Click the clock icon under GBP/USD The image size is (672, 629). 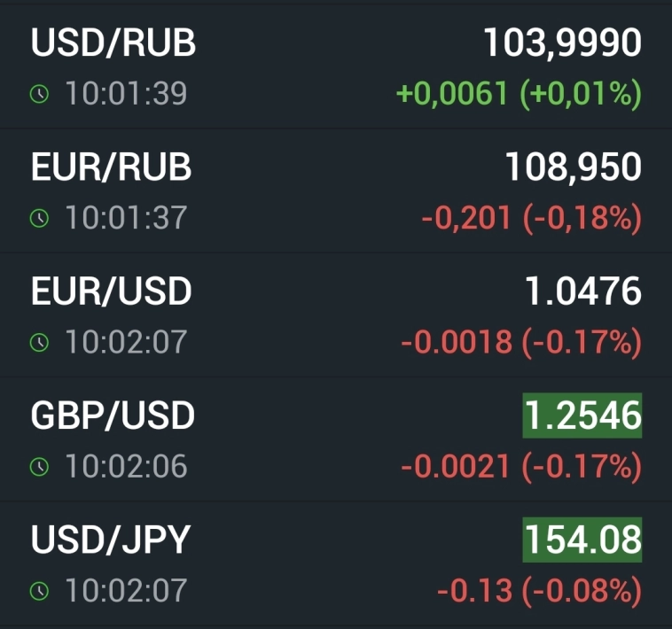(x=39, y=466)
